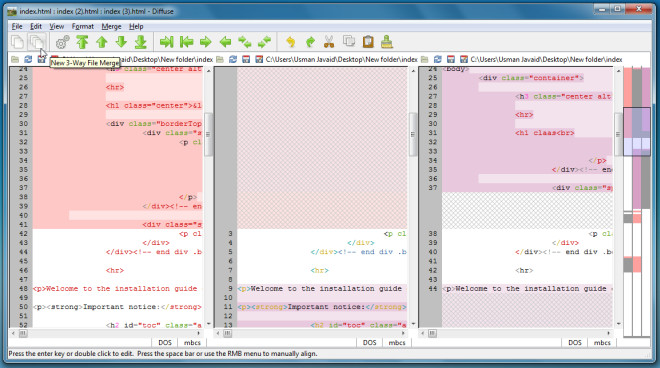Click the Realign All gear icon
Viewport: 660px width, 368px height.
coord(62,42)
